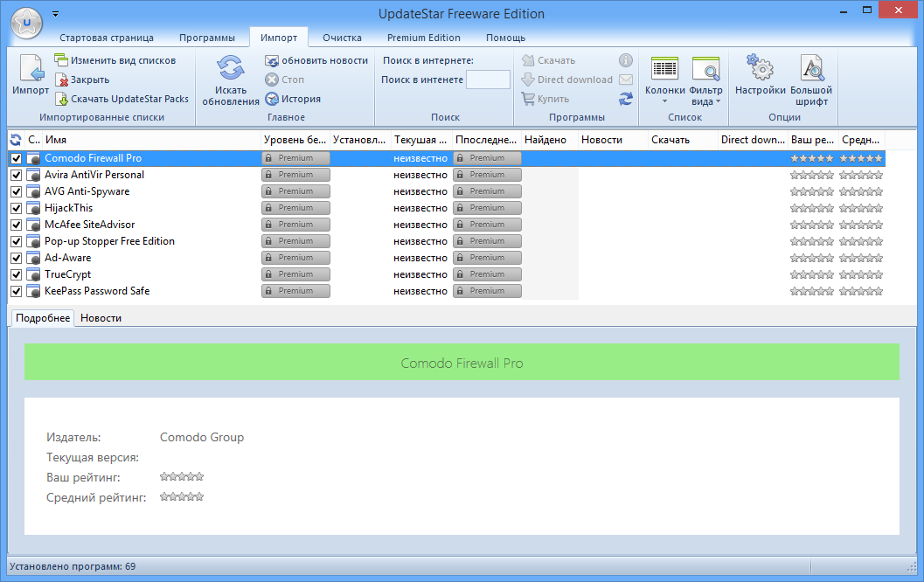This screenshot has width=924, height=582.
Task: Click the 'Скачать' download button in the Программы group
Action: click(x=548, y=60)
